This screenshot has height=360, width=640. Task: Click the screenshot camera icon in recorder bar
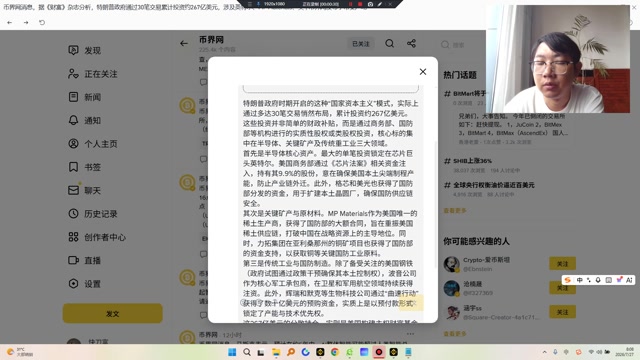click(x=370, y=4)
